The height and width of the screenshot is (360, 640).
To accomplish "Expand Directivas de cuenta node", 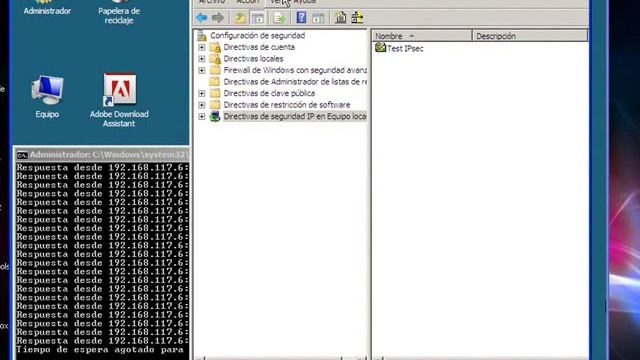I will pos(202,47).
